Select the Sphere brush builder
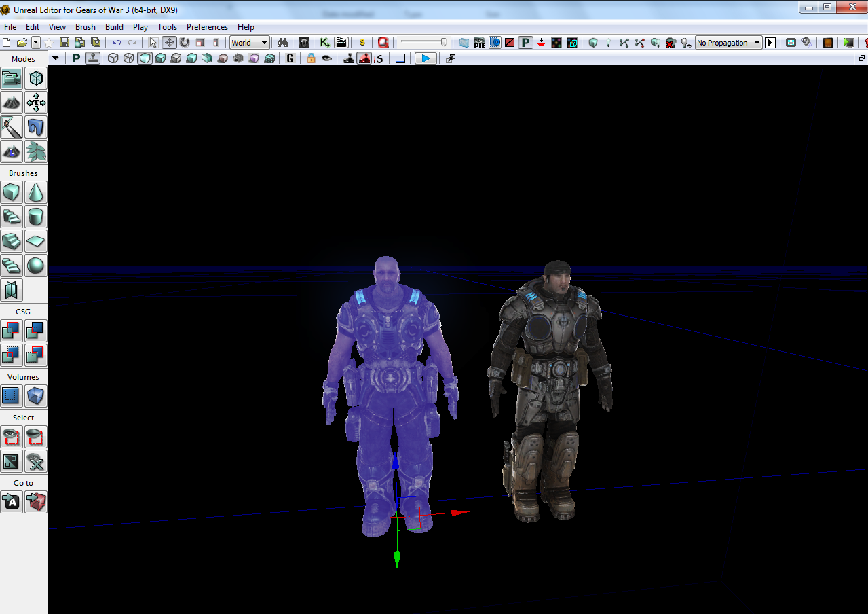Screen dimensions: 868x614 point(36,266)
